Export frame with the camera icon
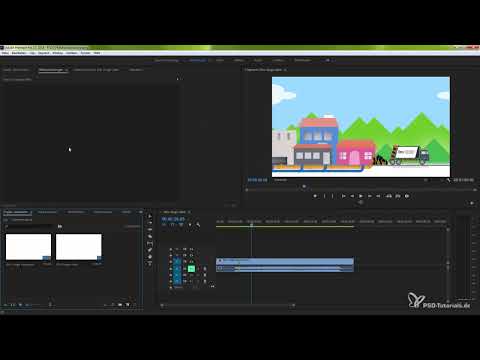Screen dimensions: 480x360 click(x=407, y=196)
